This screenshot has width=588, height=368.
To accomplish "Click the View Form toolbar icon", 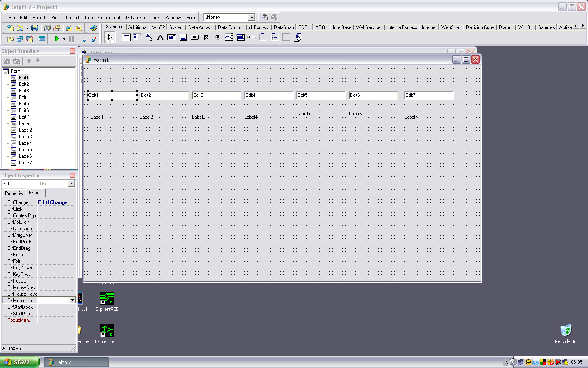I will coord(20,39).
